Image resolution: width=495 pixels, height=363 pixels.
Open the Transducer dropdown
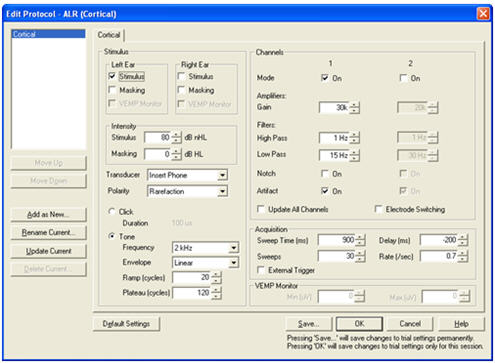coord(188,175)
